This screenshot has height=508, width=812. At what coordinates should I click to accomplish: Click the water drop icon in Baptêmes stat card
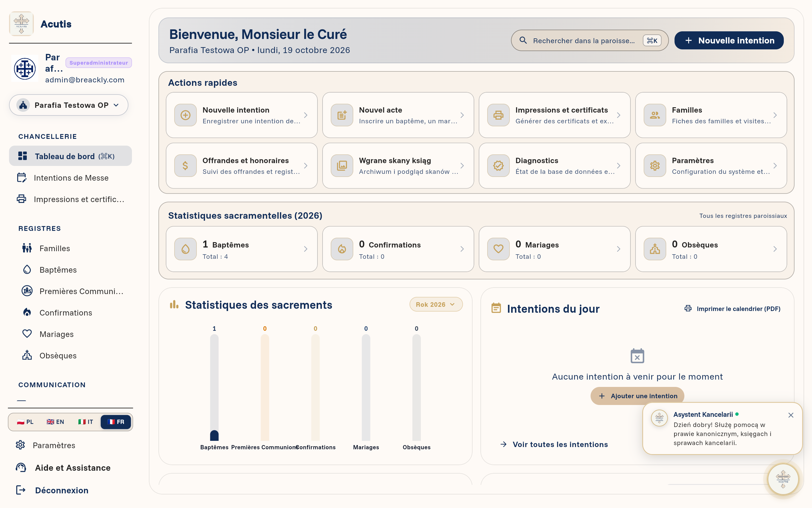pyautogui.click(x=185, y=249)
